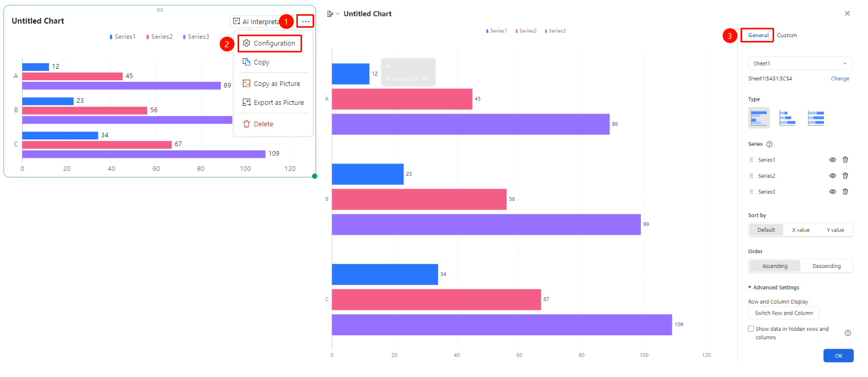
Task: Open chart icon dropdown left of the panel title
Action: click(x=333, y=14)
